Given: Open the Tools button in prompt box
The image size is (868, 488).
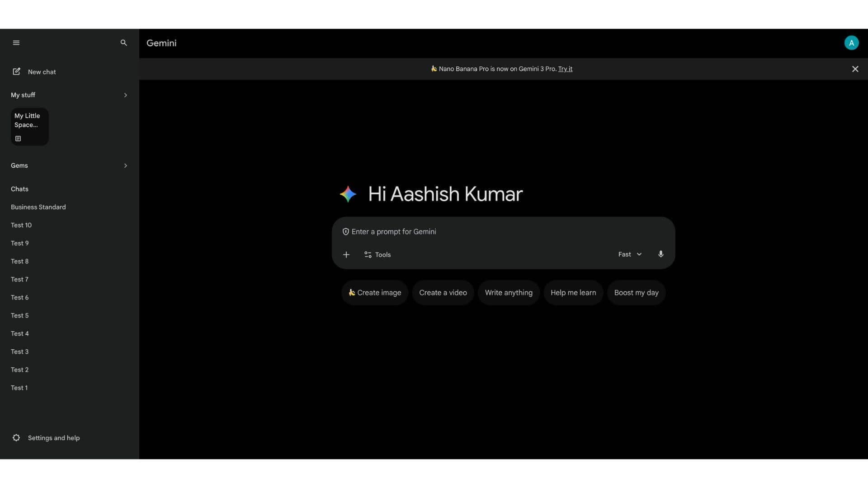Looking at the screenshot, I should click(377, 255).
